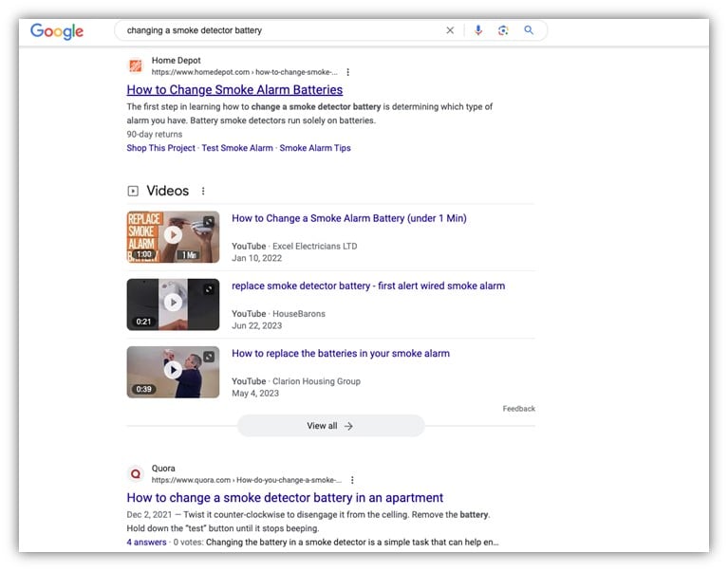728x571 pixels.
Task: Start voice search with microphone icon
Action: click(x=478, y=30)
